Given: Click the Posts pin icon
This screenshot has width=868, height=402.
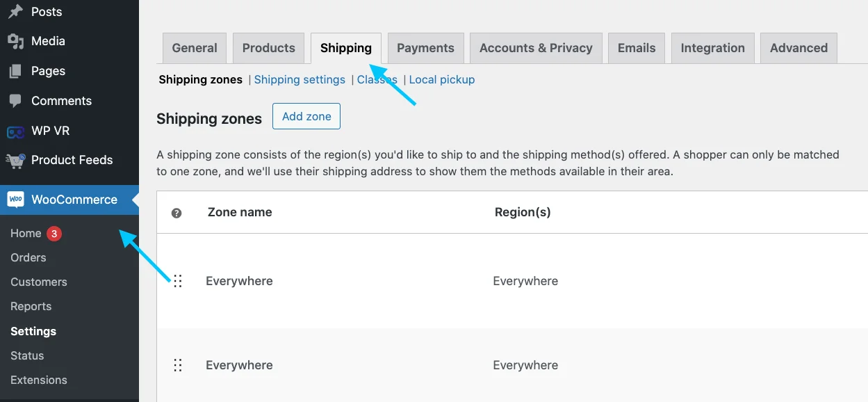Looking at the screenshot, I should (x=15, y=12).
